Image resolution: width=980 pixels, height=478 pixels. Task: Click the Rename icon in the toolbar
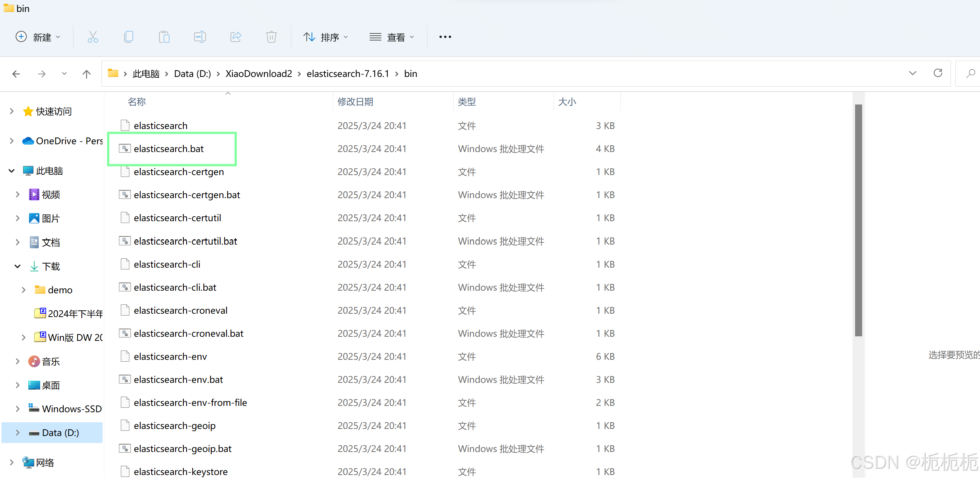click(x=200, y=36)
